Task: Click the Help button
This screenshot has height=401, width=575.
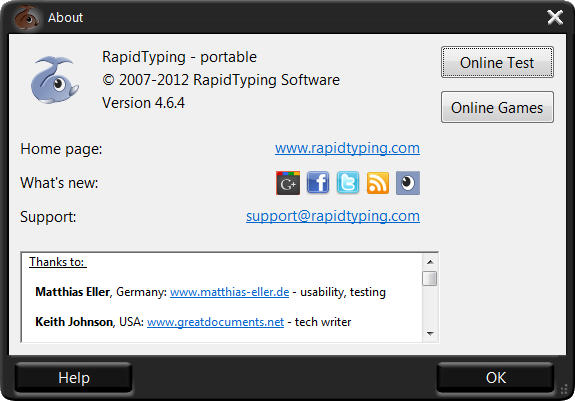Action: tap(74, 378)
